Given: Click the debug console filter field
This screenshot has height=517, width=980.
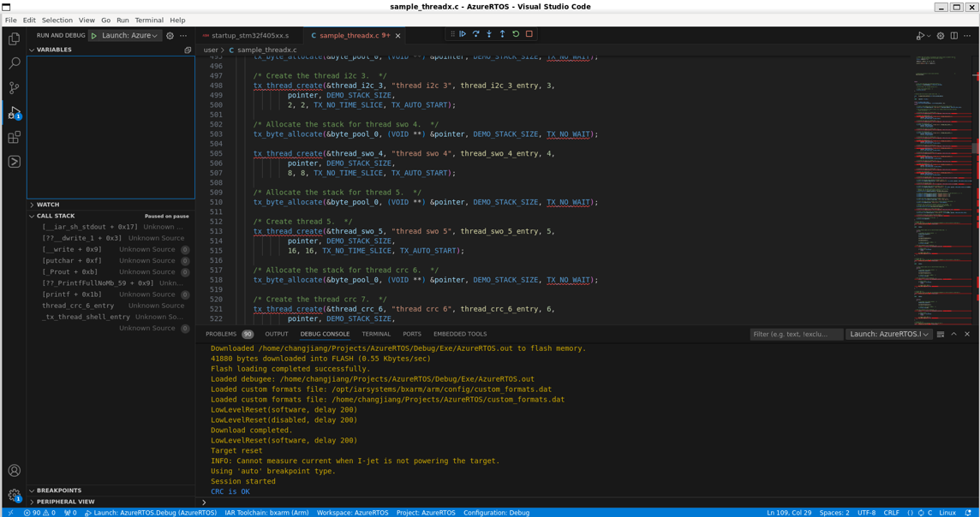Looking at the screenshot, I should [x=796, y=334].
